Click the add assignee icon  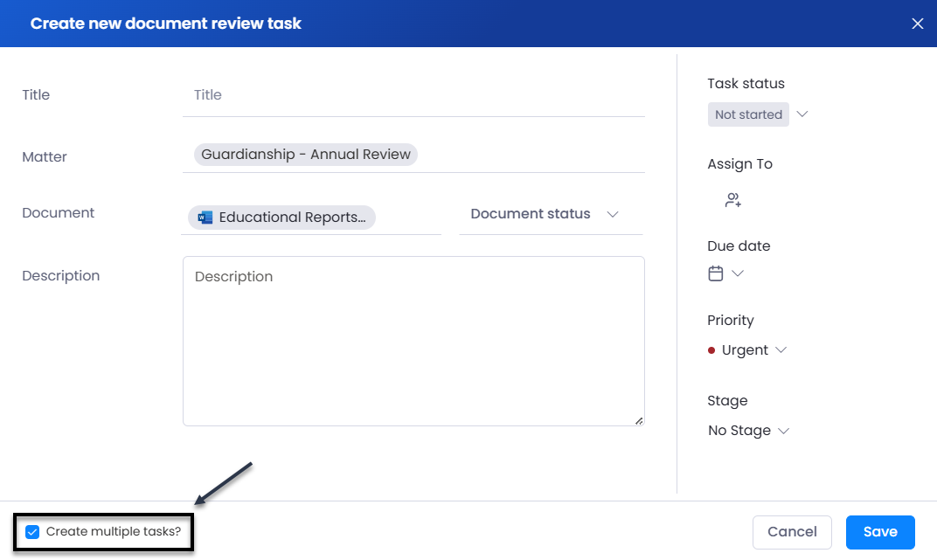pos(733,200)
